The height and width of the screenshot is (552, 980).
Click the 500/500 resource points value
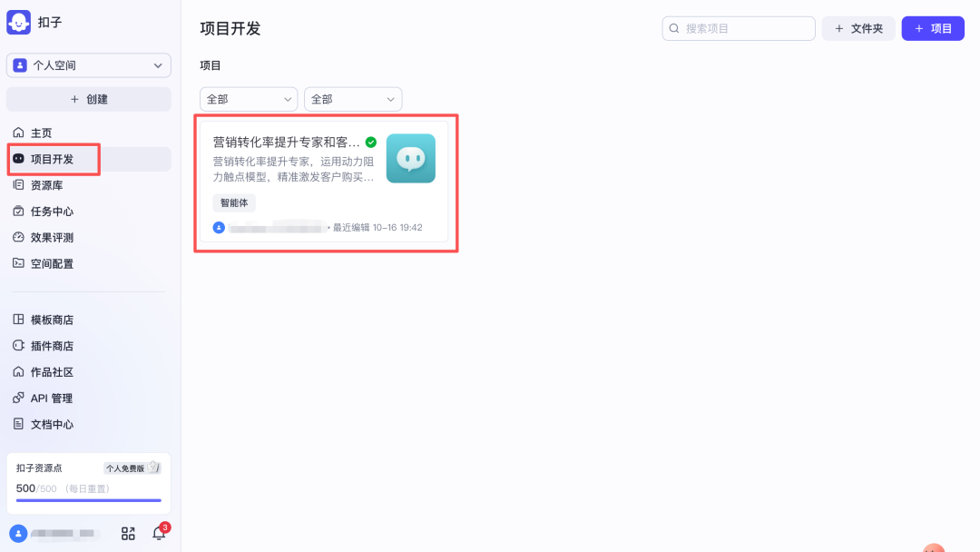coord(36,488)
